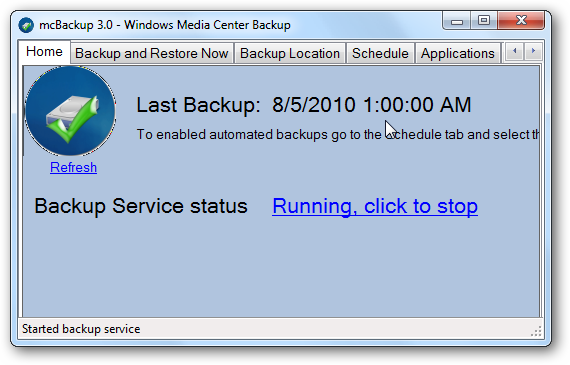This screenshot has width=570, height=365.
Task: Click the automated backups hint text
Action: coord(338,135)
